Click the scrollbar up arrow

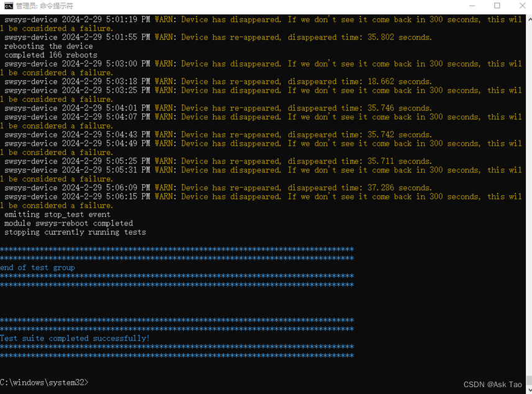(529, 19)
